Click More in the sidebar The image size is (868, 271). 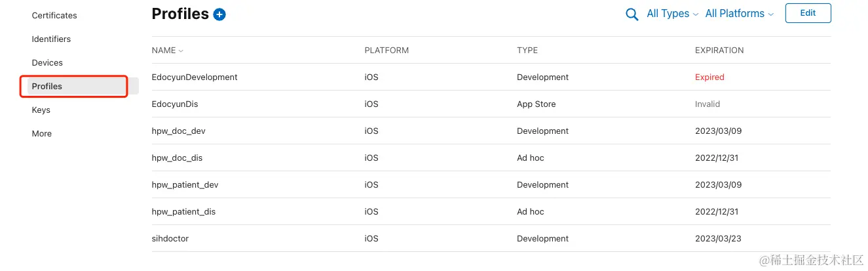[x=42, y=133]
